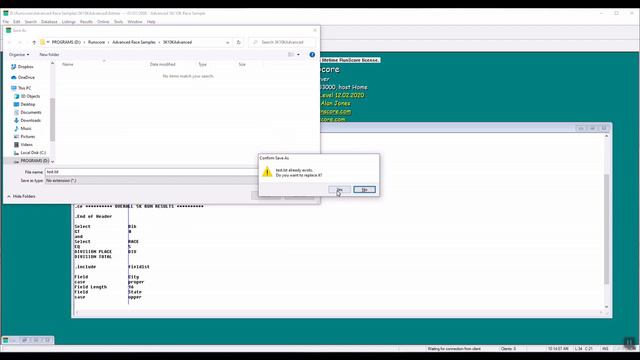Click the Save As dialog title icon
This screenshot has height=360, width=640.
pyautogui.click(x=8, y=30)
